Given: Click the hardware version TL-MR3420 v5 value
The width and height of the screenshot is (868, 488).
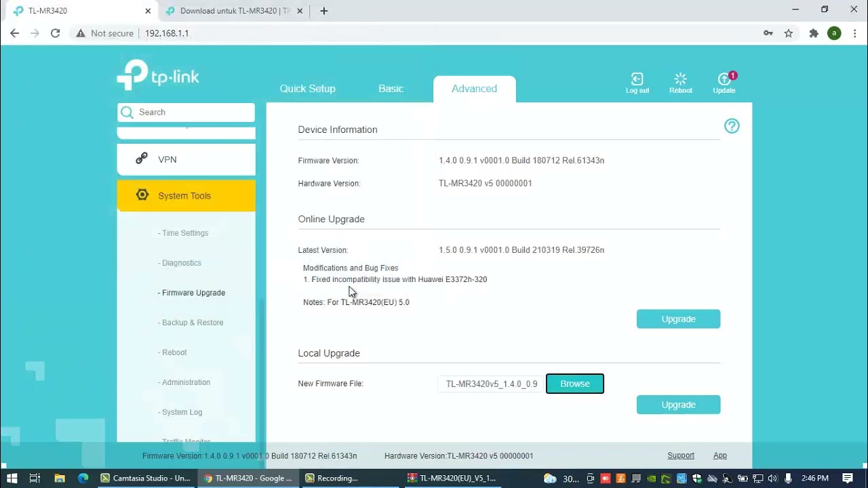Looking at the screenshot, I should (x=486, y=184).
